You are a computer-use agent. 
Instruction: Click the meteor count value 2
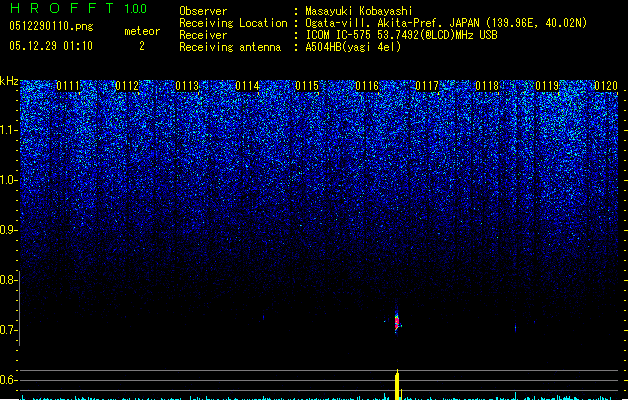[x=142, y=46]
